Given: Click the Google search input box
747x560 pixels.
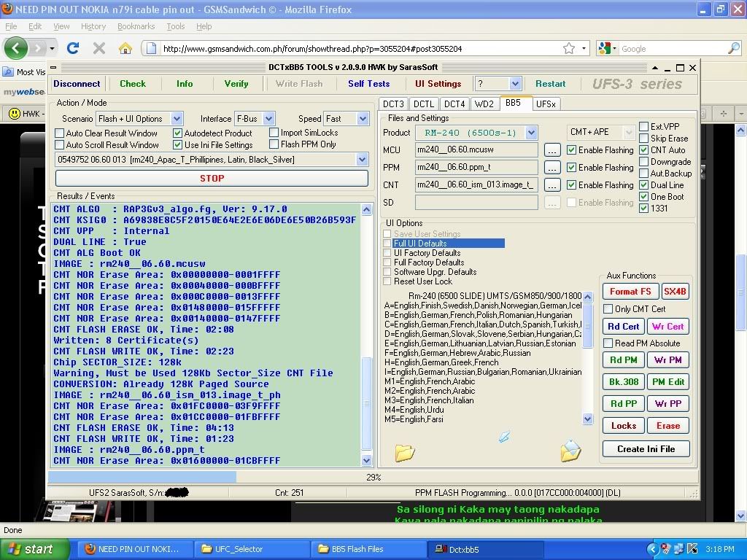Looking at the screenshot, I should [672, 48].
